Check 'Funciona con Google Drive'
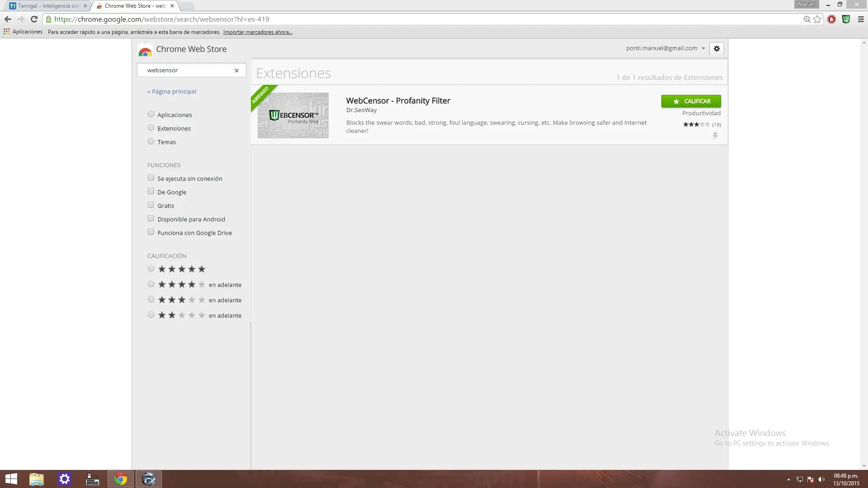Image resolution: width=868 pixels, height=488 pixels. tap(151, 232)
